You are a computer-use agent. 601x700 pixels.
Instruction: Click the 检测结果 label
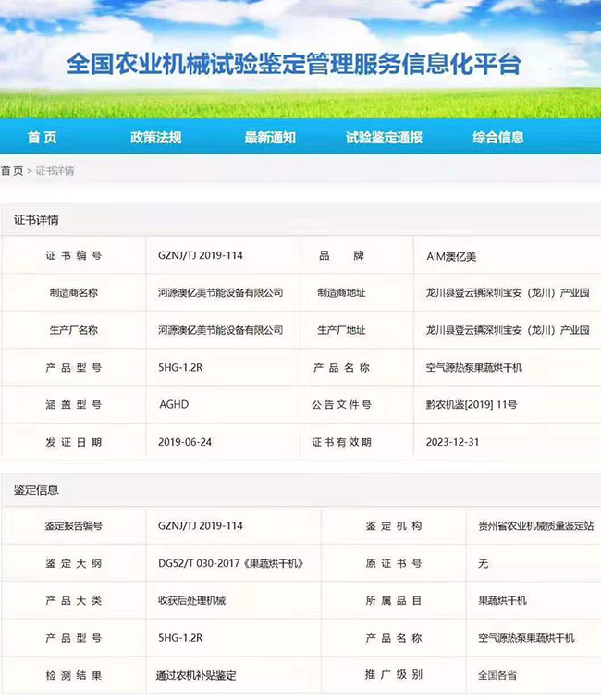tap(74, 675)
